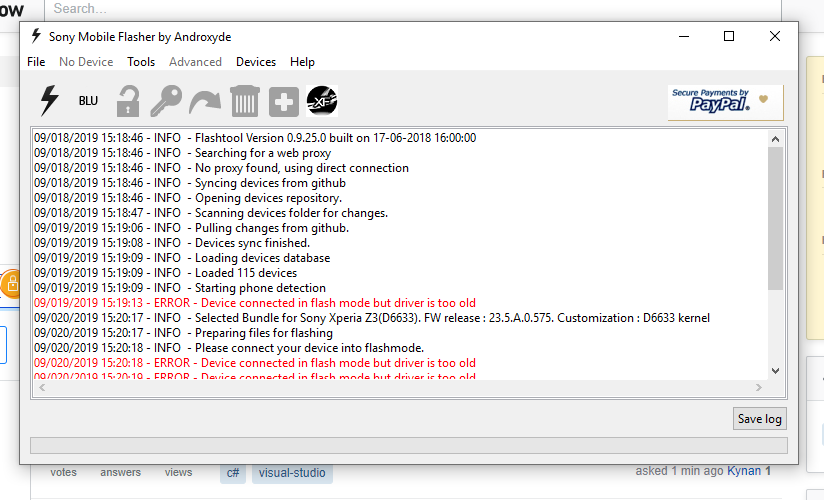Open the Tools menu

click(141, 62)
